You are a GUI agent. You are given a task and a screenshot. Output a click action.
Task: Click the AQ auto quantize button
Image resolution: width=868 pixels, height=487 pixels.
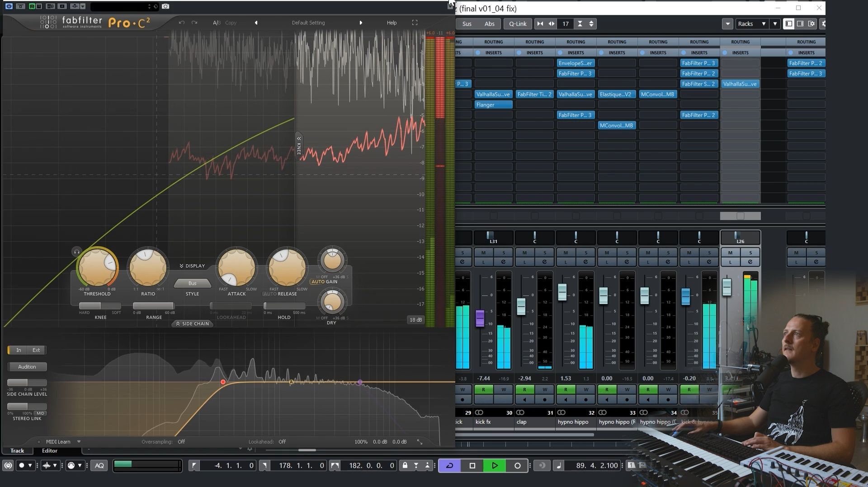(99, 466)
